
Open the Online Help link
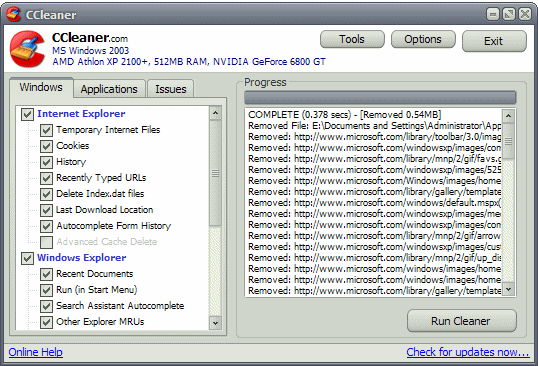click(x=36, y=352)
